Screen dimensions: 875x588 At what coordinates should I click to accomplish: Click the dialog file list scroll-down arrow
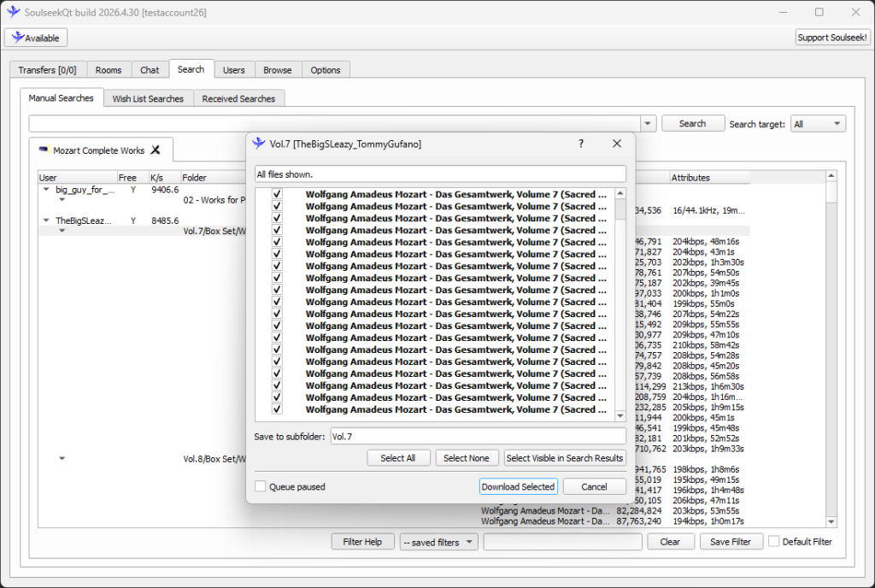[x=620, y=416]
